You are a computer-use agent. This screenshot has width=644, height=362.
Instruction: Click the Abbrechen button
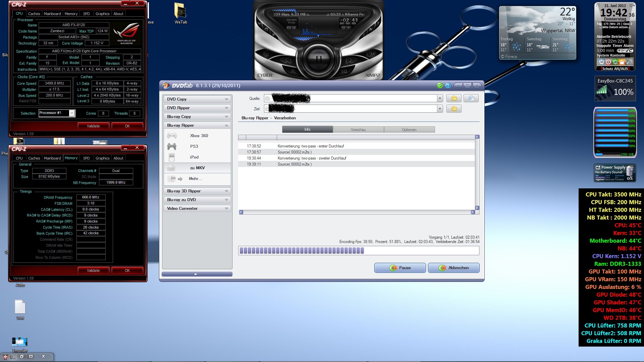point(453,268)
